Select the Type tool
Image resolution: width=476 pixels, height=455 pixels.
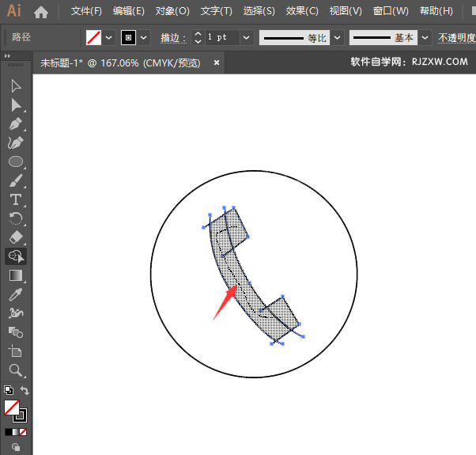(x=15, y=199)
